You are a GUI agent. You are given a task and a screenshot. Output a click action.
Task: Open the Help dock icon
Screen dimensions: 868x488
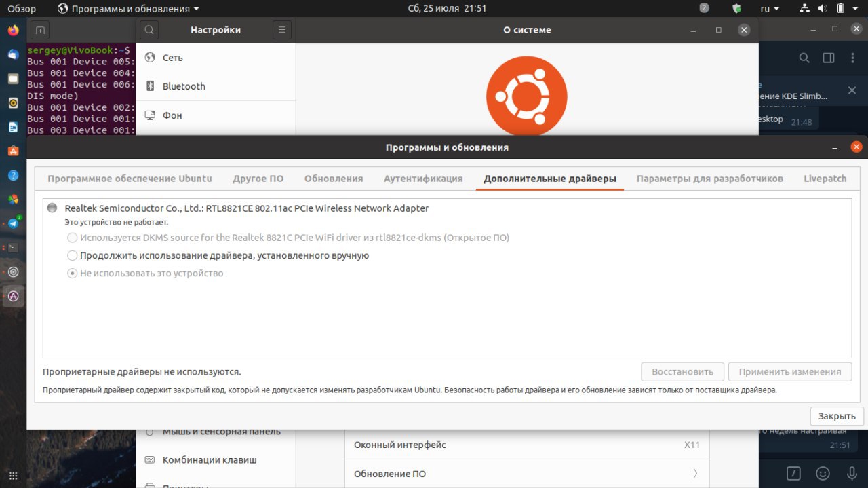click(13, 175)
